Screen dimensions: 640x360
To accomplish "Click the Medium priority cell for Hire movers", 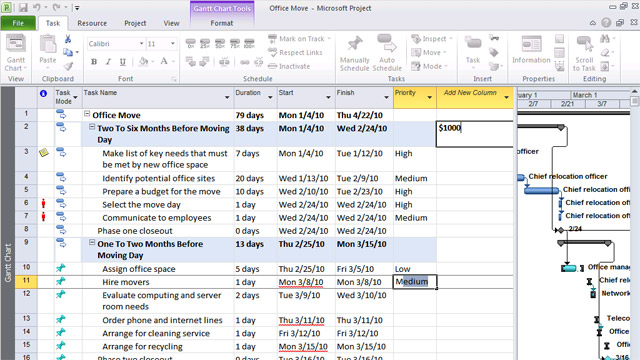I will click(415, 282).
